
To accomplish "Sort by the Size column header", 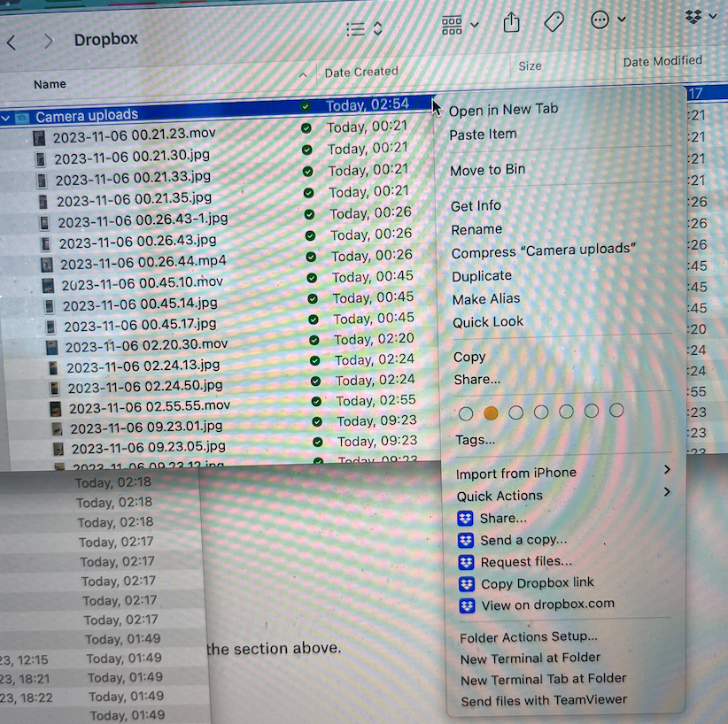I will [x=530, y=65].
